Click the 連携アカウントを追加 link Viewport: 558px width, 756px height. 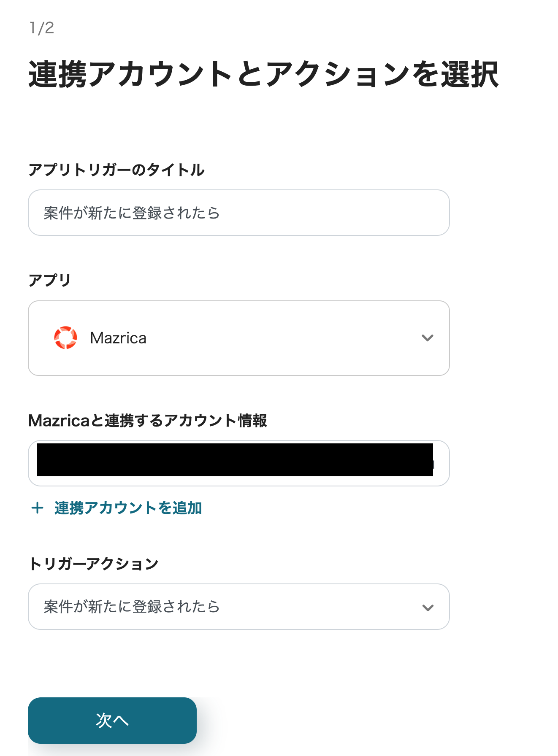(127, 508)
